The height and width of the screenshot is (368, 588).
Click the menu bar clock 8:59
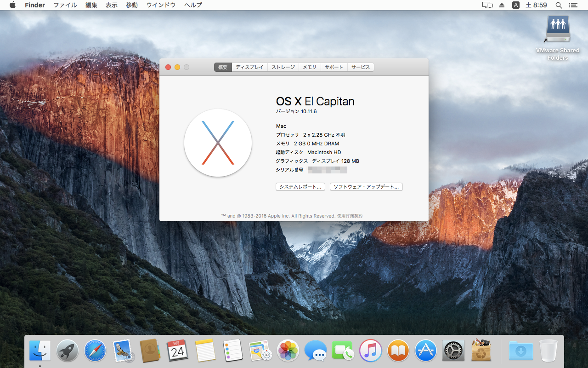[536, 5]
